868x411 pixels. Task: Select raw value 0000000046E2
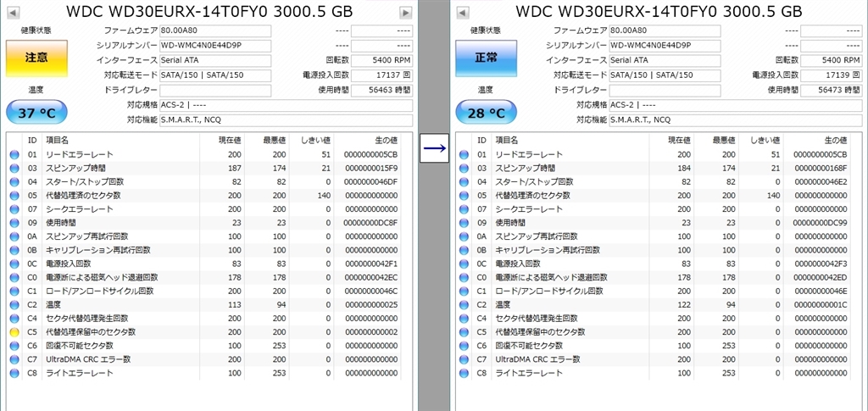(821, 182)
